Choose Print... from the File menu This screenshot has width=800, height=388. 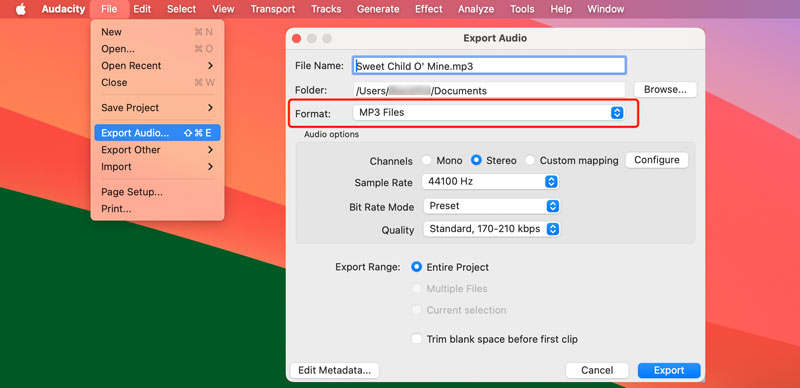[157, 209]
